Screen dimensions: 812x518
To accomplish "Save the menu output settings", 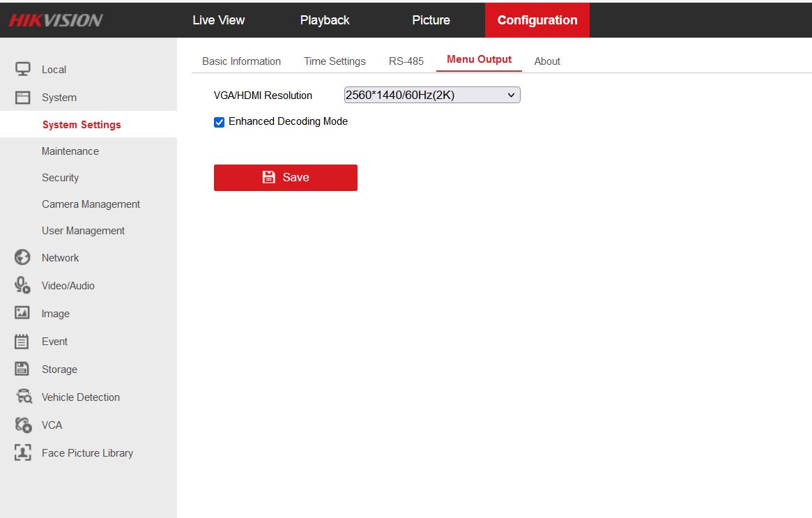I will coord(285,178).
